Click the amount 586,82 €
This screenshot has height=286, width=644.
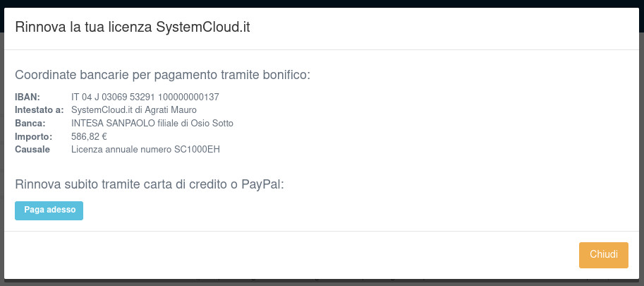(89, 136)
